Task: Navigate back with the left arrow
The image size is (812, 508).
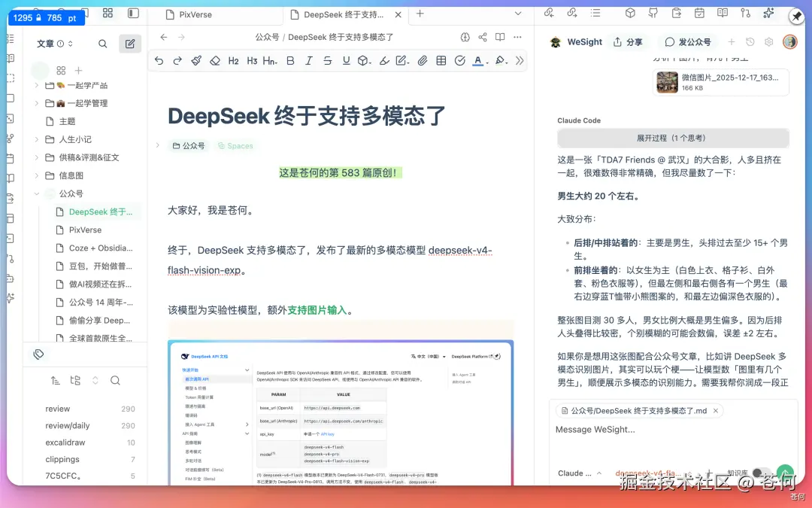Action: (164, 37)
